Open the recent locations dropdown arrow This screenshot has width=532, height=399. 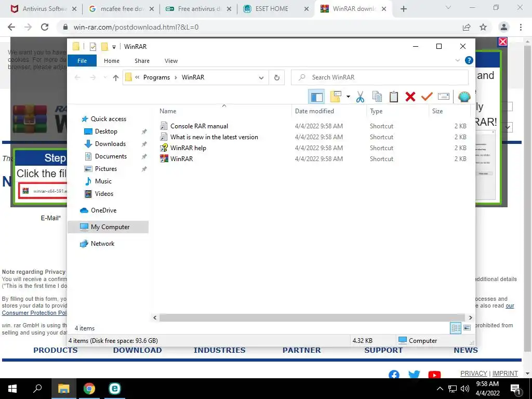tap(105, 78)
